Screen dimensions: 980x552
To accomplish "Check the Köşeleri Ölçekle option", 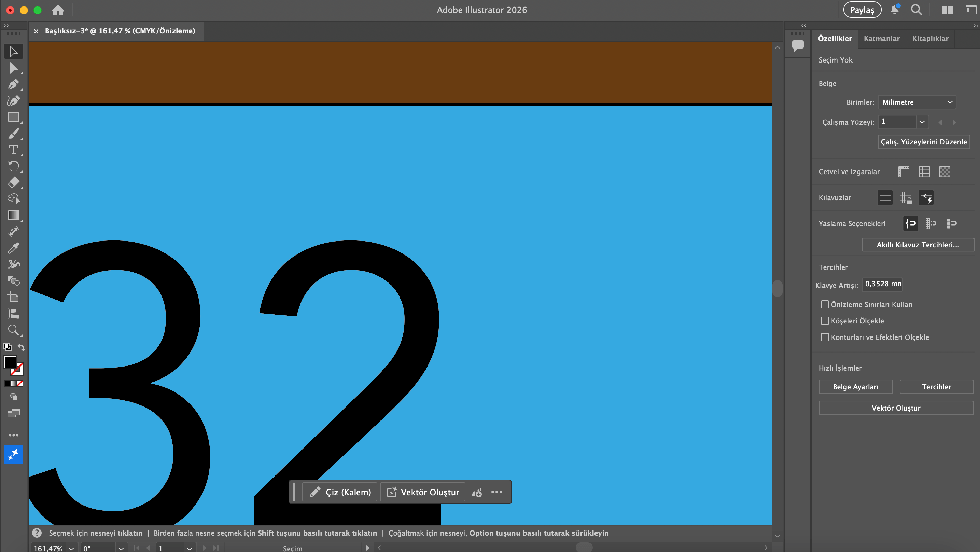I will tap(824, 321).
